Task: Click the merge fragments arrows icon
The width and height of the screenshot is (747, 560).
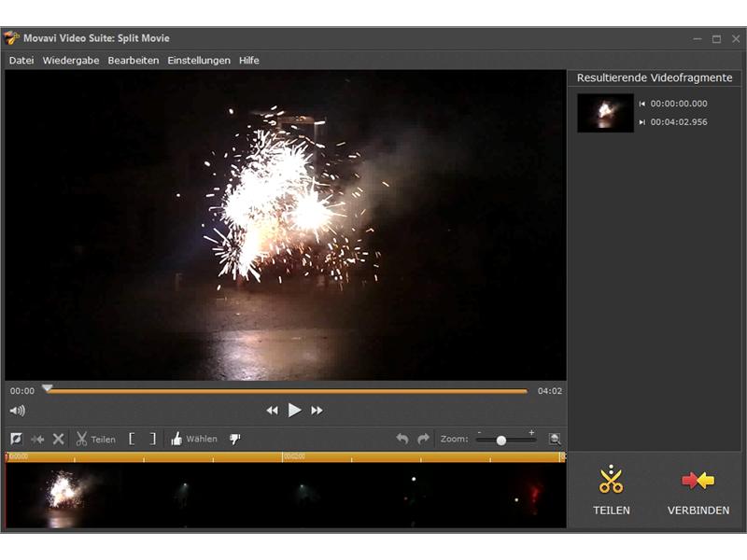Action: [x=37, y=439]
